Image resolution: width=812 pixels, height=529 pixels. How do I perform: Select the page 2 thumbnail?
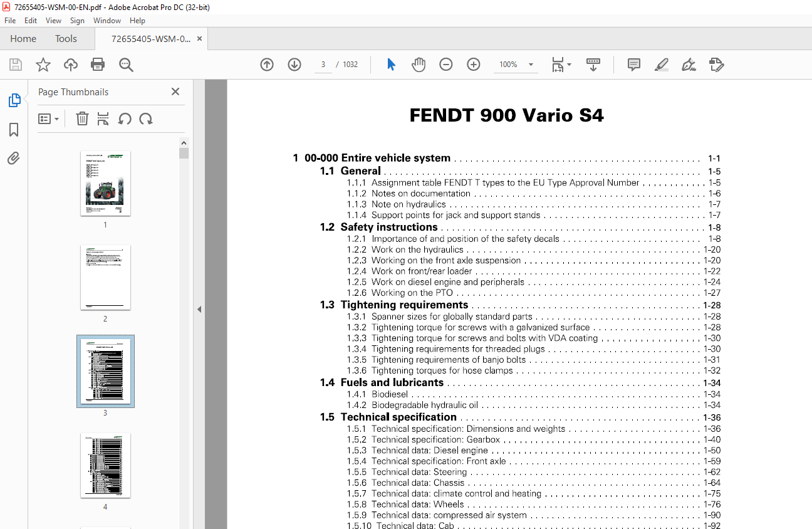point(105,278)
